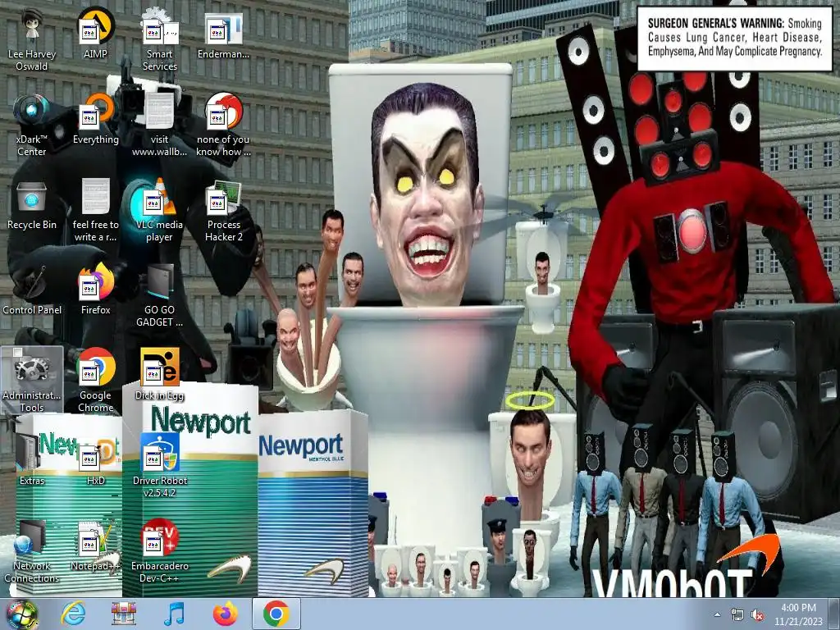
Task: Open Administrative Tools icon
Action: click(x=32, y=381)
